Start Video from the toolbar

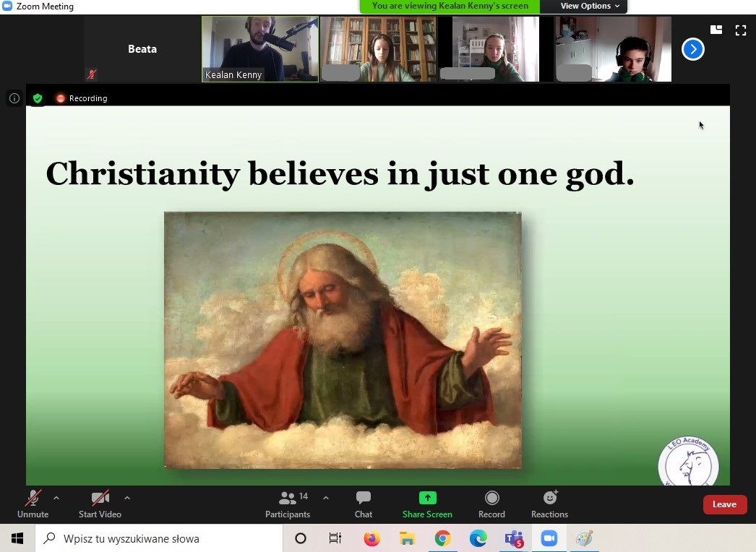pyautogui.click(x=100, y=504)
